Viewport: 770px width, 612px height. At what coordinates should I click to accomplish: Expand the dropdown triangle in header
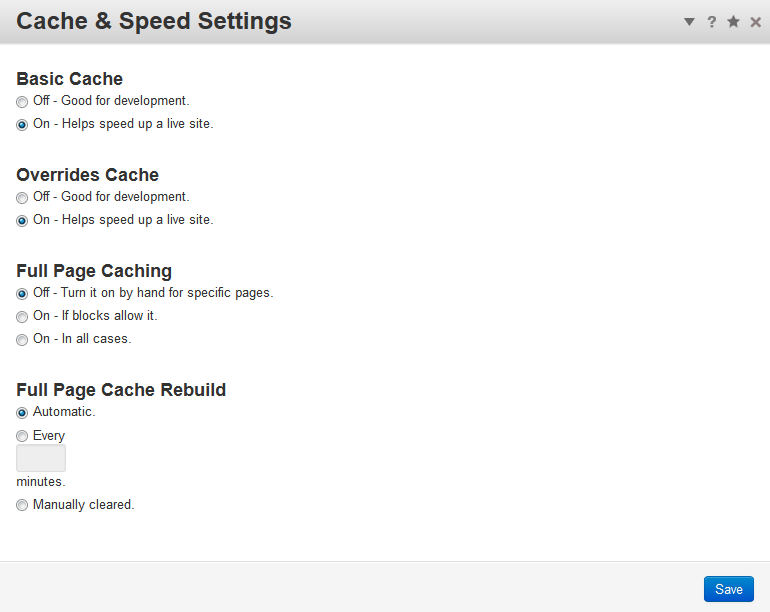click(x=689, y=22)
